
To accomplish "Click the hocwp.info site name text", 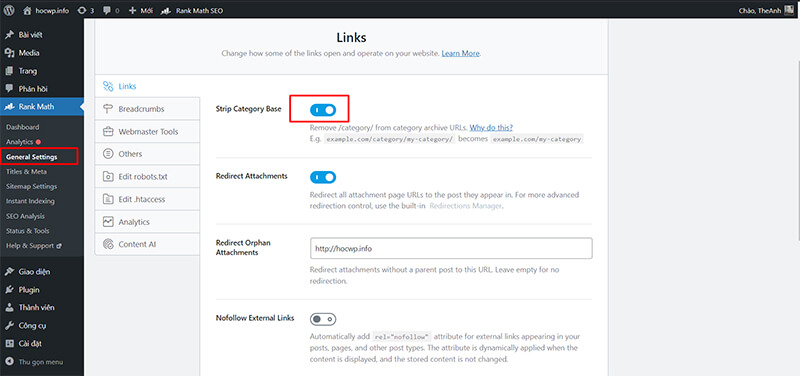I will click(x=52, y=11).
